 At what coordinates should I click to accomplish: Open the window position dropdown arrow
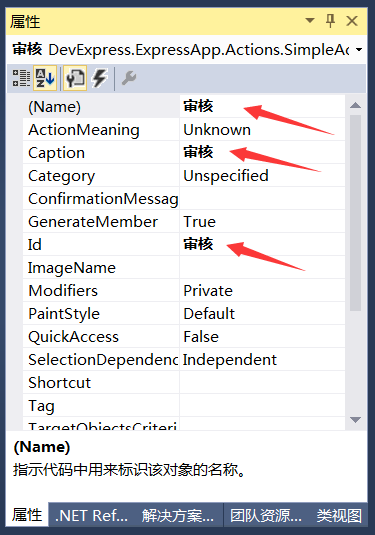310,20
